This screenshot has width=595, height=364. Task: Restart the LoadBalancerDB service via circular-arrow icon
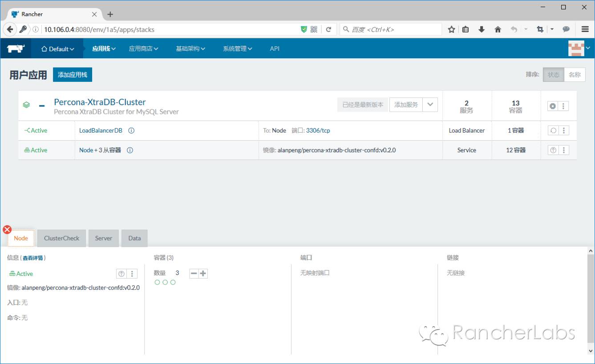(x=553, y=130)
